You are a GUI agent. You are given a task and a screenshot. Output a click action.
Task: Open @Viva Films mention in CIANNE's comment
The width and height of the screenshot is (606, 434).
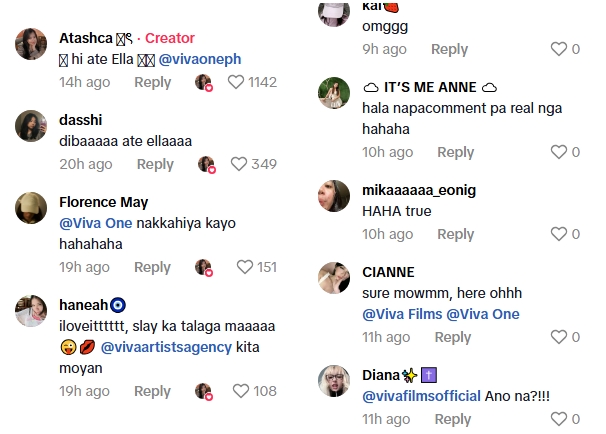pos(402,314)
